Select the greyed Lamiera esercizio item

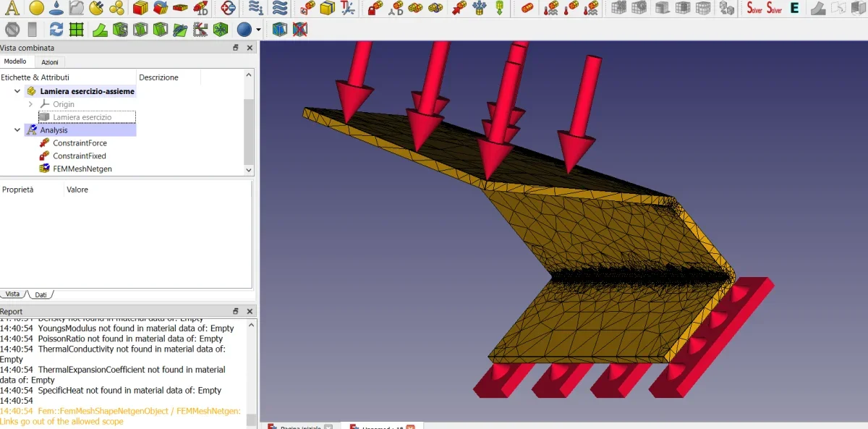click(82, 117)
